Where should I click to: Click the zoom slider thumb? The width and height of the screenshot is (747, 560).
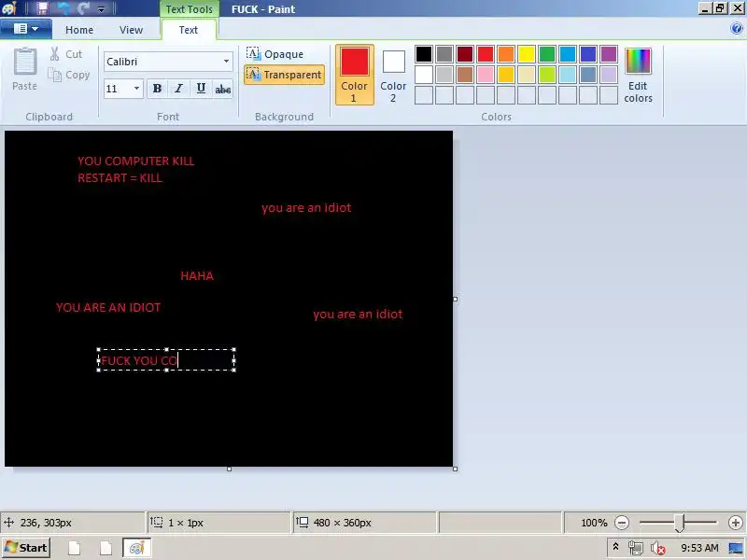pyautogui.click(x=680, y=523)
